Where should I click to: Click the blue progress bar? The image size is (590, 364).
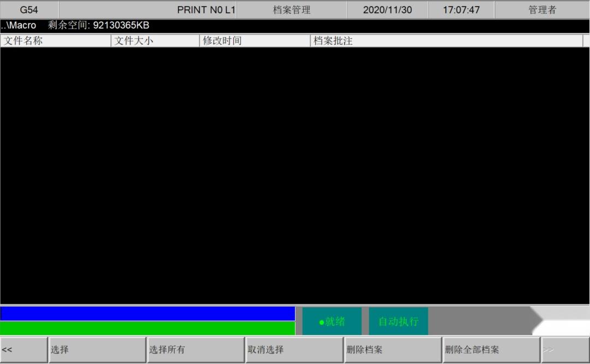pyautogui.click(x=147, y=314)
